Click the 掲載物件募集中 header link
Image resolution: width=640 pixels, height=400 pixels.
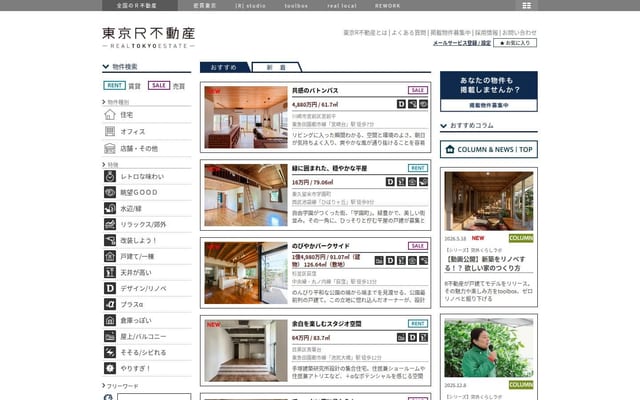pos(450,32)
